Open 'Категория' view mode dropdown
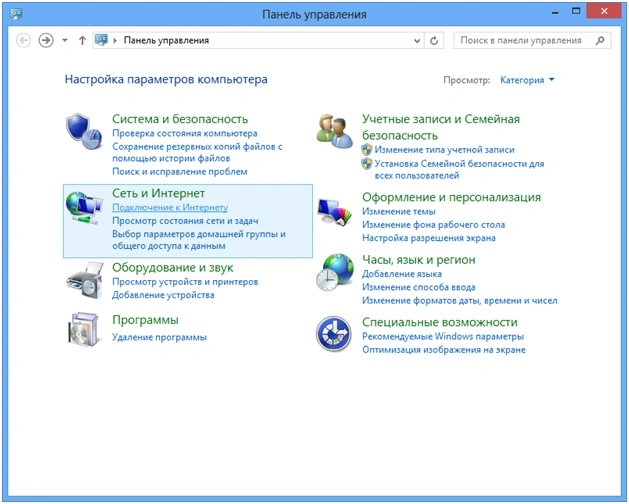The width and height of the screenshot is (629, 504). pyautogui.click(x=527, y=80)
